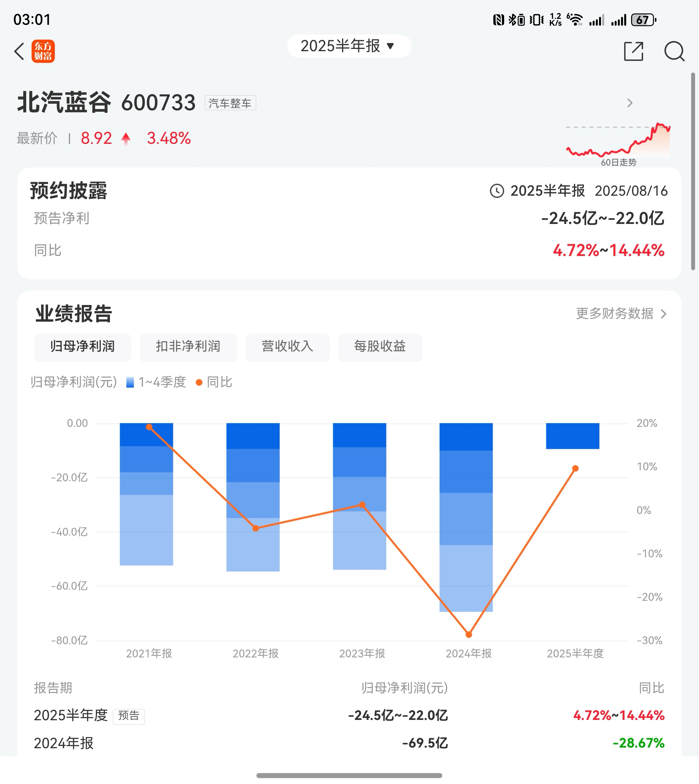
Task: Tap the 2025/08/16 disclosure date
Action: (x=631, y=191)
